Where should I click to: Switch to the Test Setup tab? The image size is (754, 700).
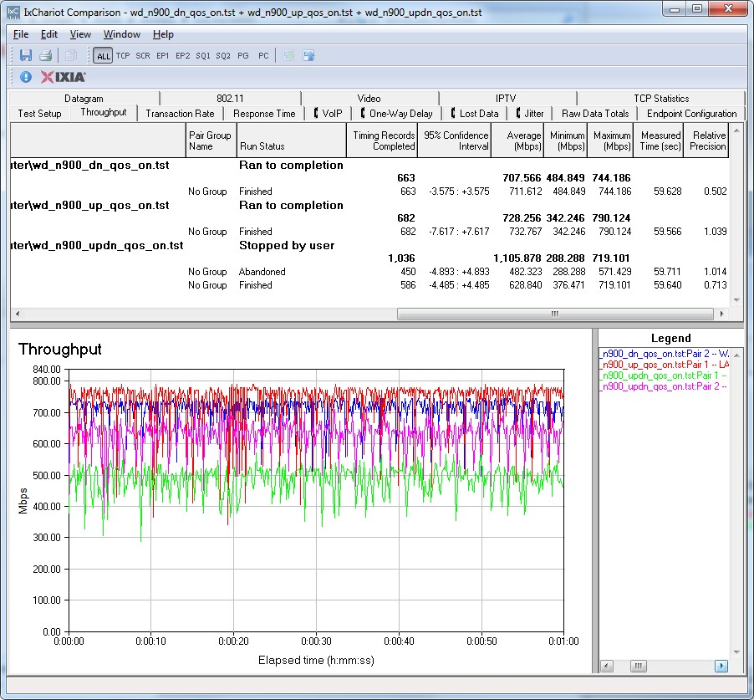point(39,114)
